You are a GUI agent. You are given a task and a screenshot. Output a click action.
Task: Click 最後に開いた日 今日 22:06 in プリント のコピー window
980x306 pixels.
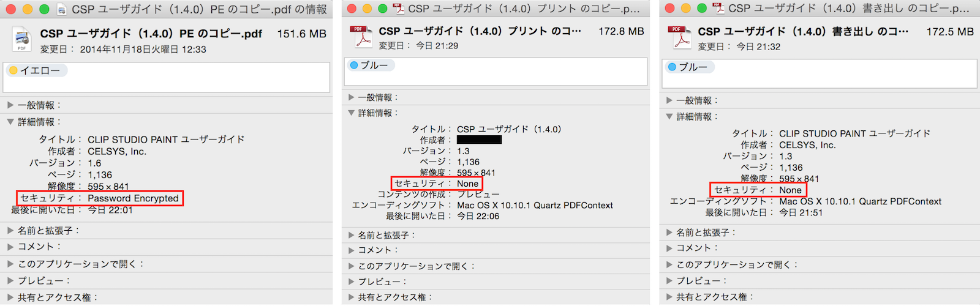pos(478,216)
